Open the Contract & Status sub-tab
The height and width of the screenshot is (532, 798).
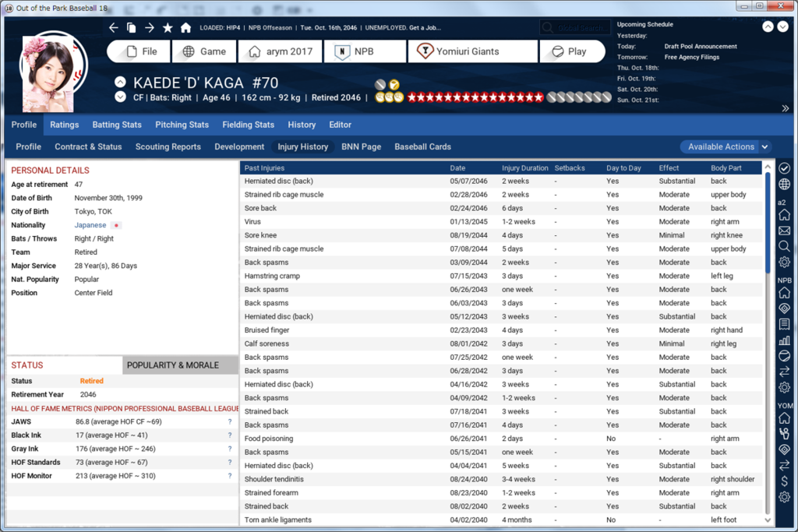pos(88,146)
